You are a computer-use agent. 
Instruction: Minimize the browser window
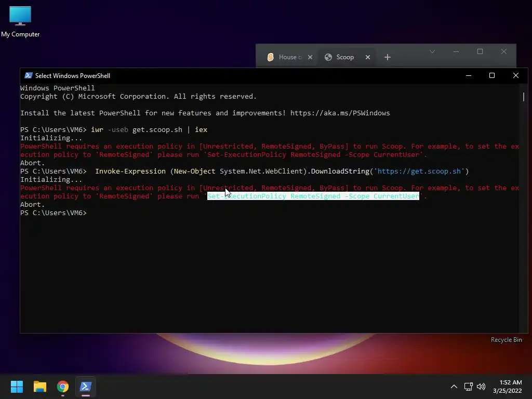(x=456, y=51)
